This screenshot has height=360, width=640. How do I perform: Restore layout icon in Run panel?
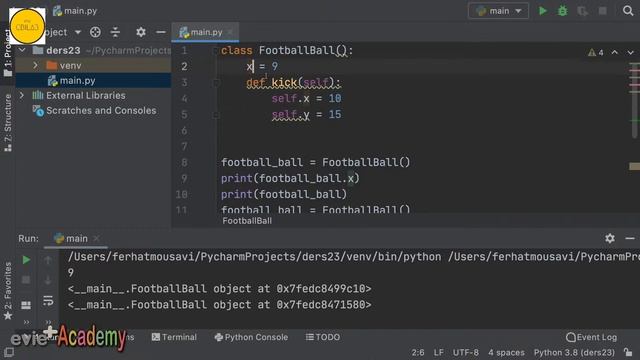click(x=26, y=304)
